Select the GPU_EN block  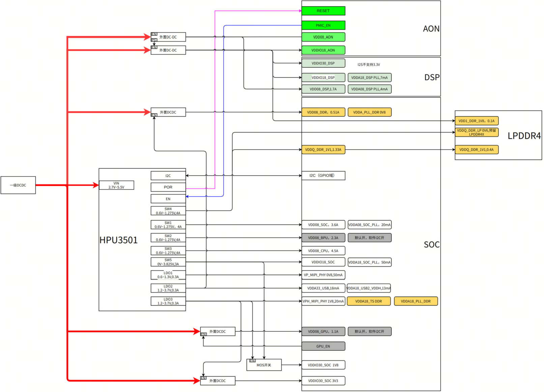(x=323, y=346)
